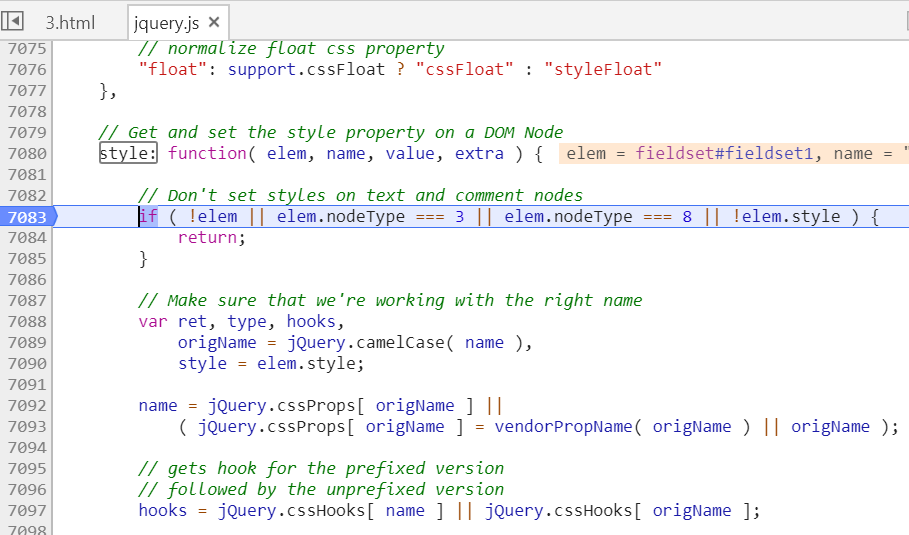Click the string "float" on line 7076

(x=173, y=70)
